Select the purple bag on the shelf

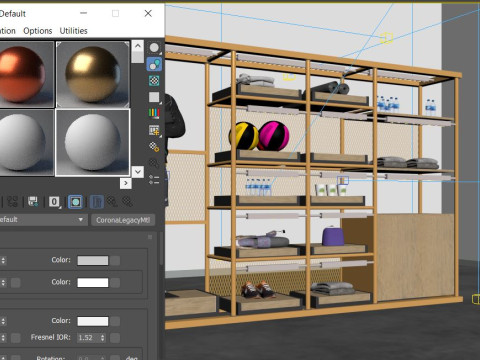(333, 236)
